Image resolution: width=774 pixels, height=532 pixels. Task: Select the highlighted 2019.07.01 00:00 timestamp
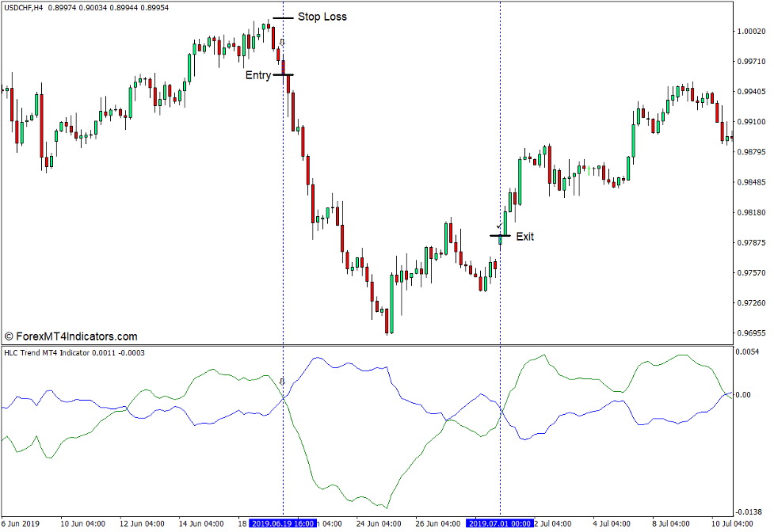500,522
